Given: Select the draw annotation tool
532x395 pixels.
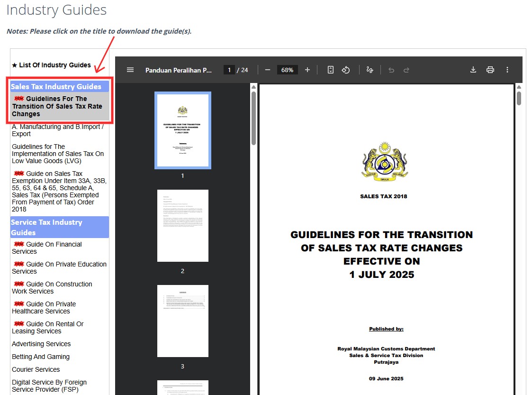Looking at the screenshot, I should point(370,70).
